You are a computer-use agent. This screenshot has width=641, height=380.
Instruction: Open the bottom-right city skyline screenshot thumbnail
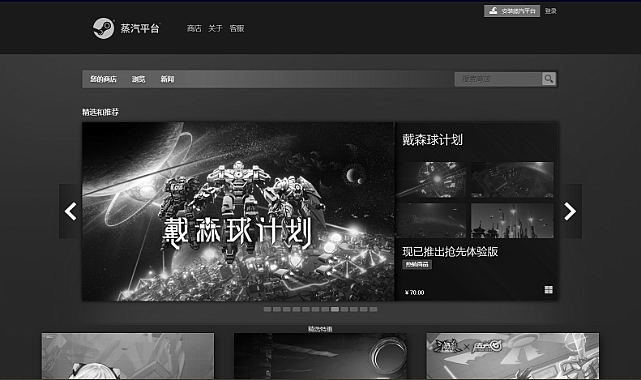512,221
